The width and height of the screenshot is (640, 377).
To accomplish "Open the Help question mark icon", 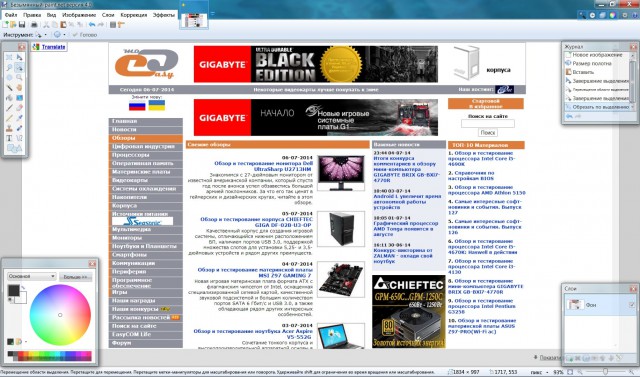I will [x=635, y=15].
